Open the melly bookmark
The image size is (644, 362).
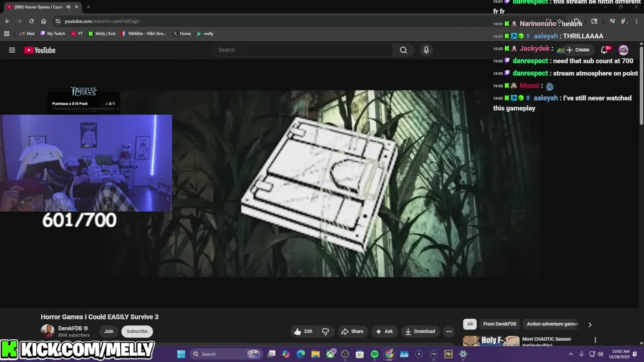click(x=205, y=34)
